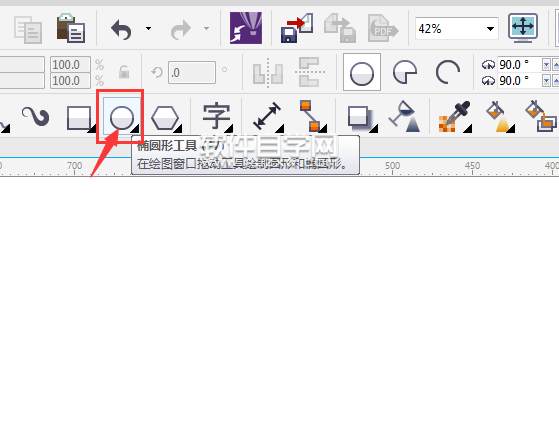559x432 pixels.
Task: Click the rotation angle input field
Action: coord(192,72)
